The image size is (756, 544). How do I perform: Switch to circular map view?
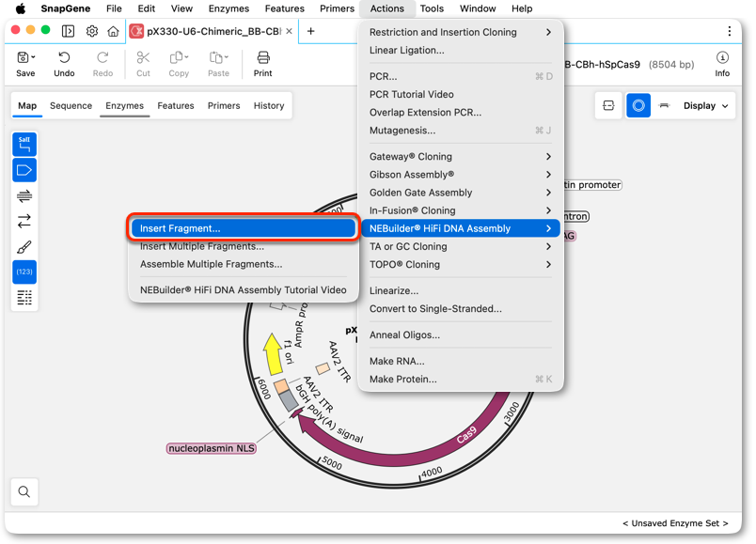pyautogui.click(x=638, y=105)
